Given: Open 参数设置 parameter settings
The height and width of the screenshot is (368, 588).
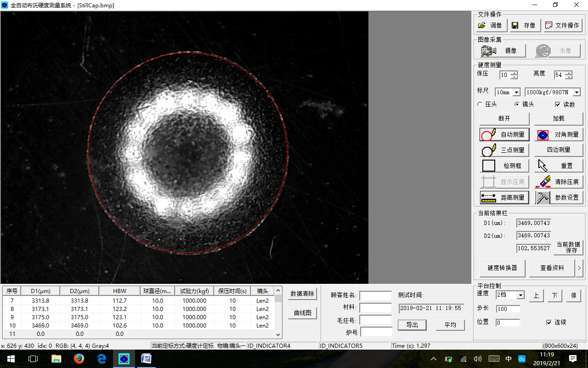Looking at the screenshot, I should point(559,197).
